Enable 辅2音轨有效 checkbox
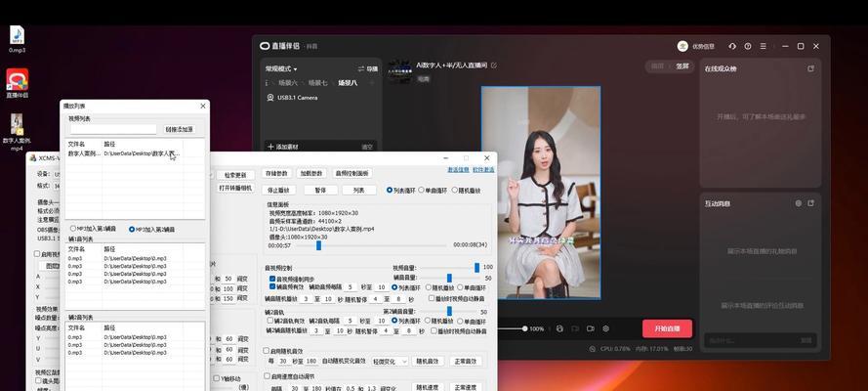 (x=270, y=320)
